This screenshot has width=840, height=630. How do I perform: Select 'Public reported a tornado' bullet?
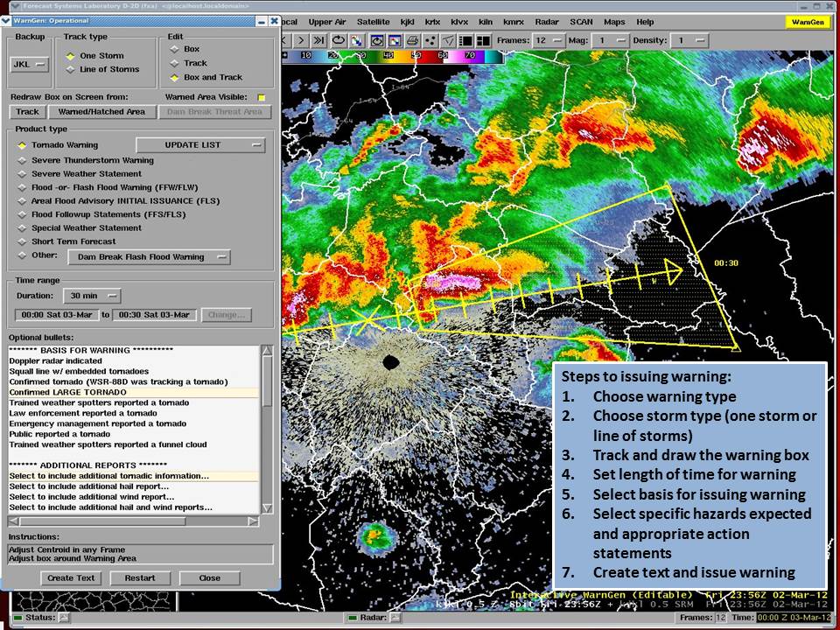coord(133,434)
